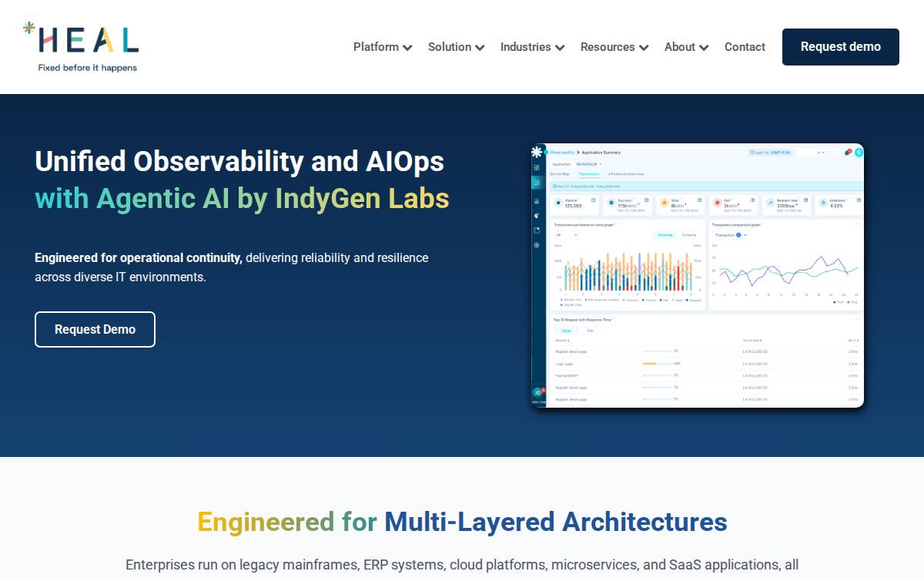The width and height of the screenshot is (924, 578).
Task: Select heading 'Unified Observability and AIOps'
Action: point(239,161)
